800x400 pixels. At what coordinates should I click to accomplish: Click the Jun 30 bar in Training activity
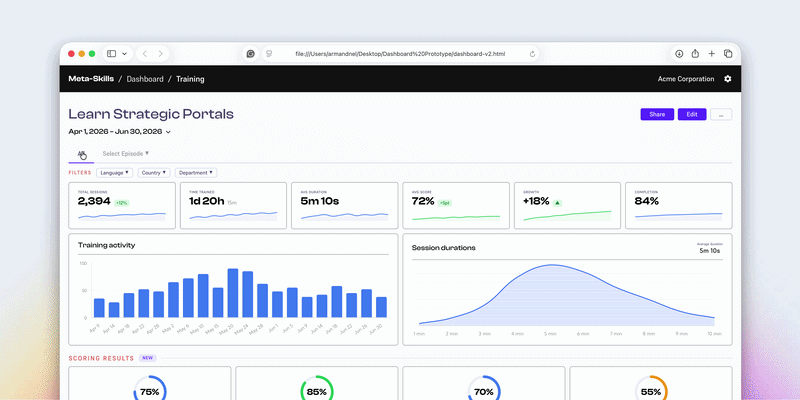tap(381, 307)
